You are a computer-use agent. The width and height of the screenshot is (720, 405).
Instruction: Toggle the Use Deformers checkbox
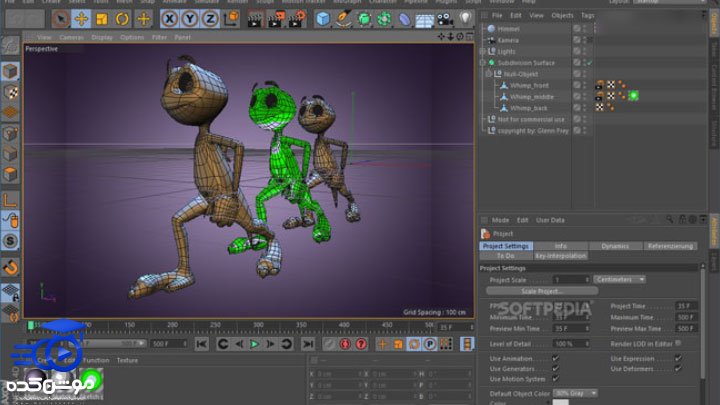[677, 368]
